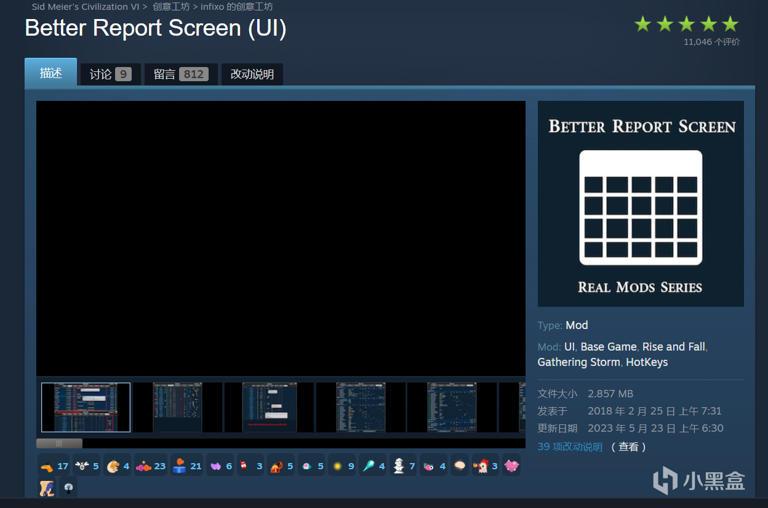Click the Better Report Screen mod logo
Screen dimensions: 768x508
coord(640,204)
